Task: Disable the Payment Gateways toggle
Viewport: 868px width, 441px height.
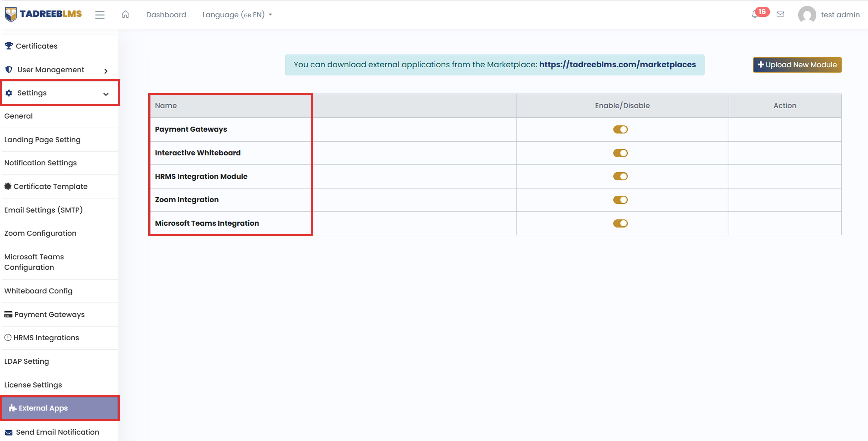Action: click(620, 129)
